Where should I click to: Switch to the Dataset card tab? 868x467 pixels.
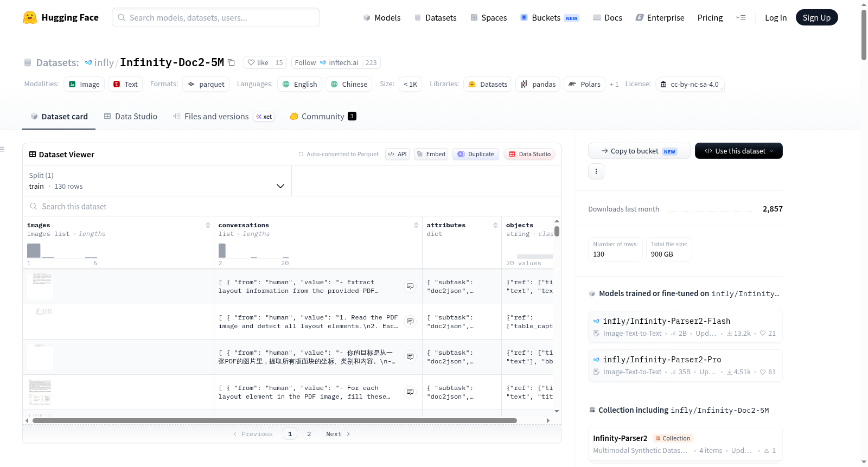[59, 116]
